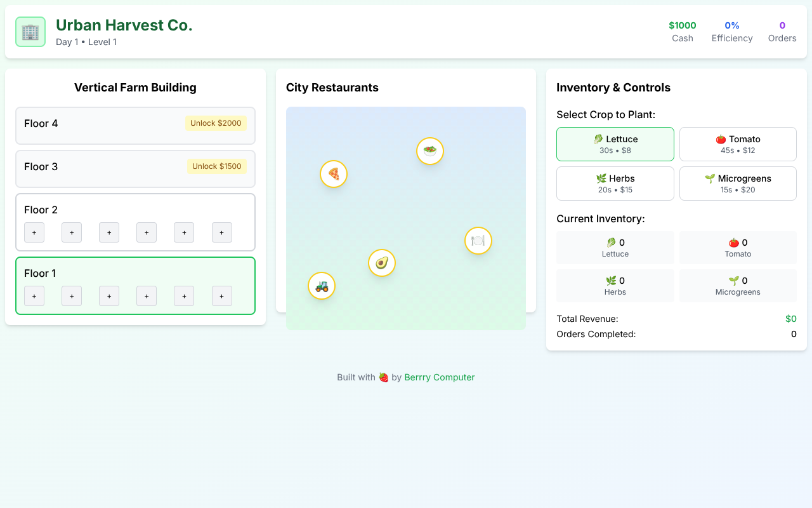Click the building logo next to Urban Harvest Co.

tap(30, 32)
